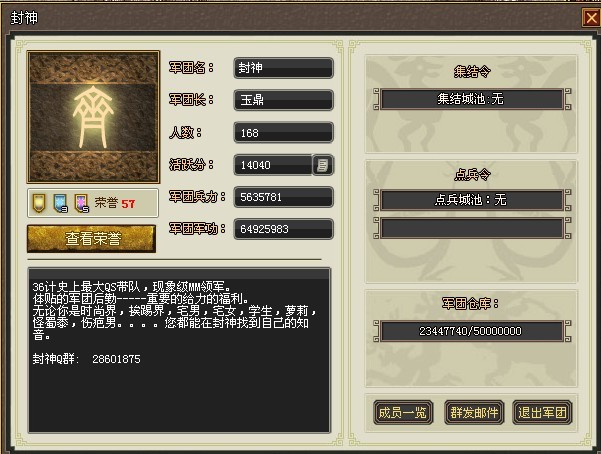Open the 成员一览 member list
The width and height of the screenshot is (601, 454).
pos(403,413)
